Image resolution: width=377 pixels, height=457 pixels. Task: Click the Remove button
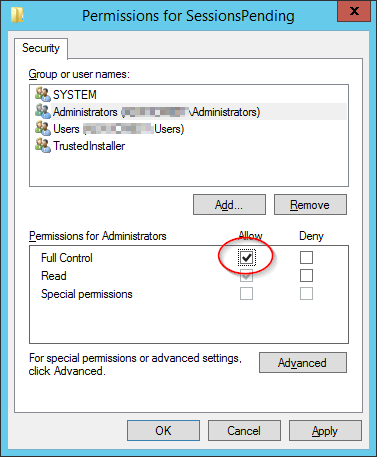pyautogui.click(x=310, y=205)
